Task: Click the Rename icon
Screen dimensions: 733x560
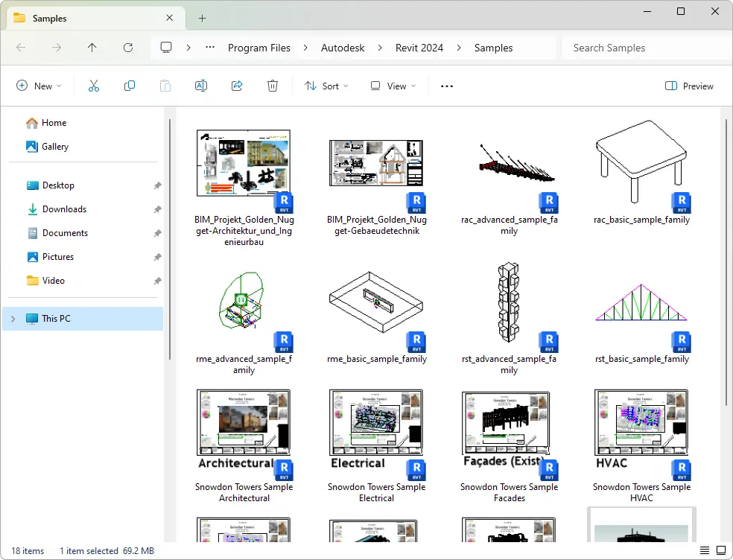Action: 201,86
